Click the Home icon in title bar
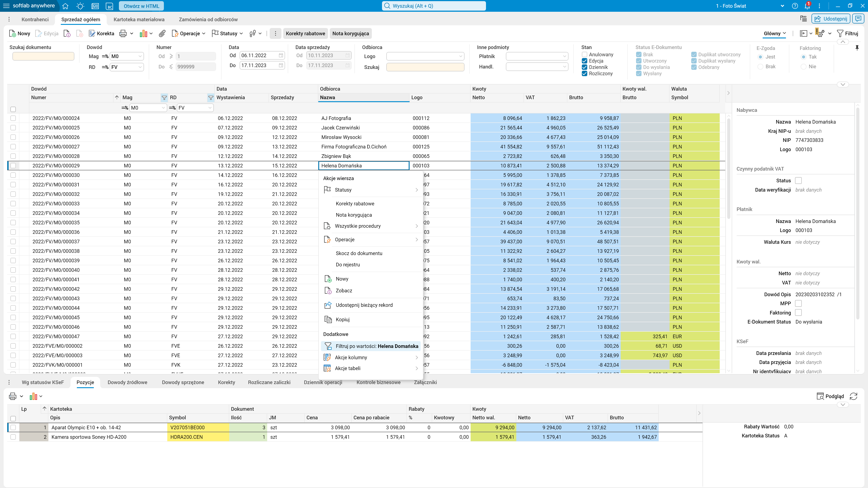This screenshot has width=868, height=488. [x=65, y=6]
